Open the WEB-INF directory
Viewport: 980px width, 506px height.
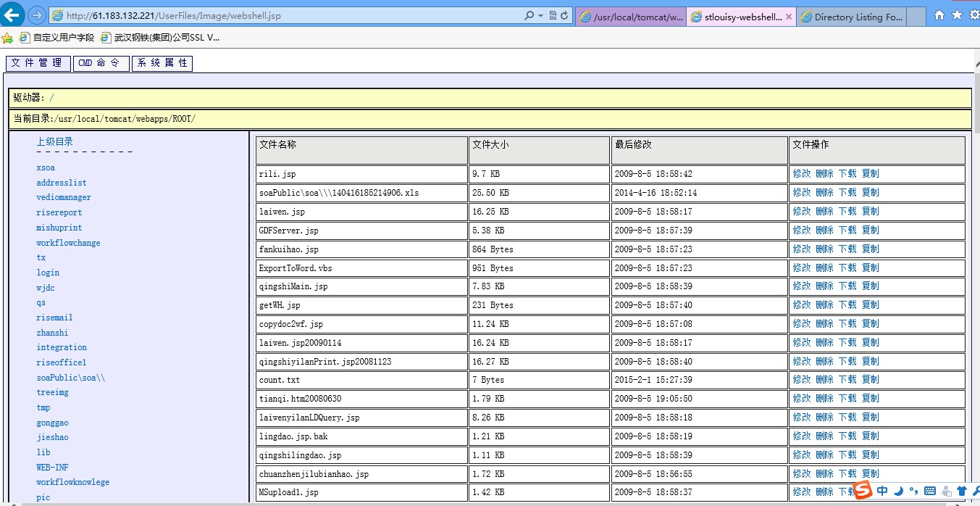click(x=52, y=468)
